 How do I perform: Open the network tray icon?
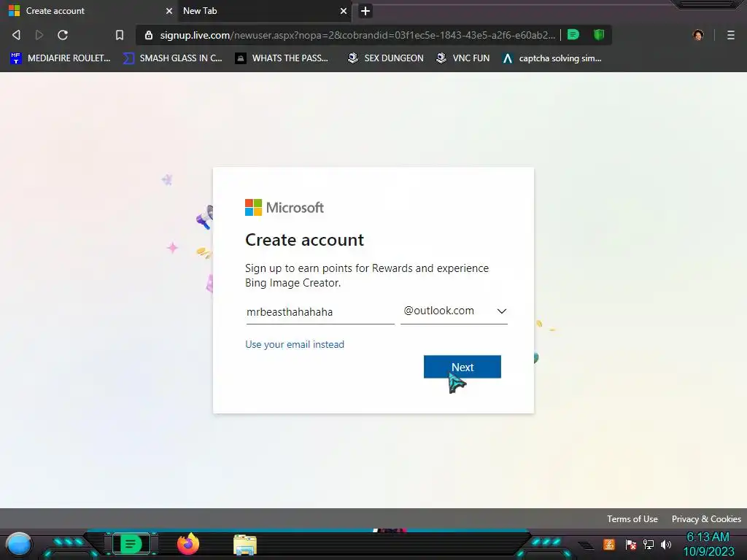click(x=649, y=544)
